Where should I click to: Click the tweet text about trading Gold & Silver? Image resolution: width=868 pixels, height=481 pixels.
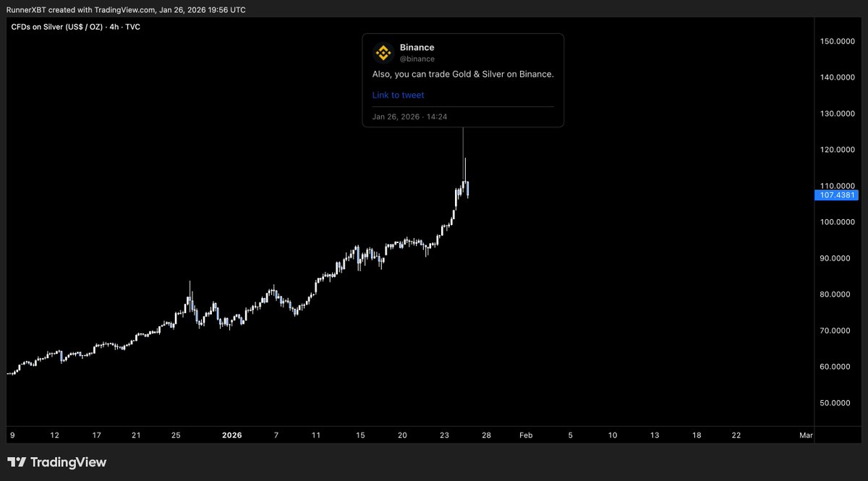click(x=463, y=74)
